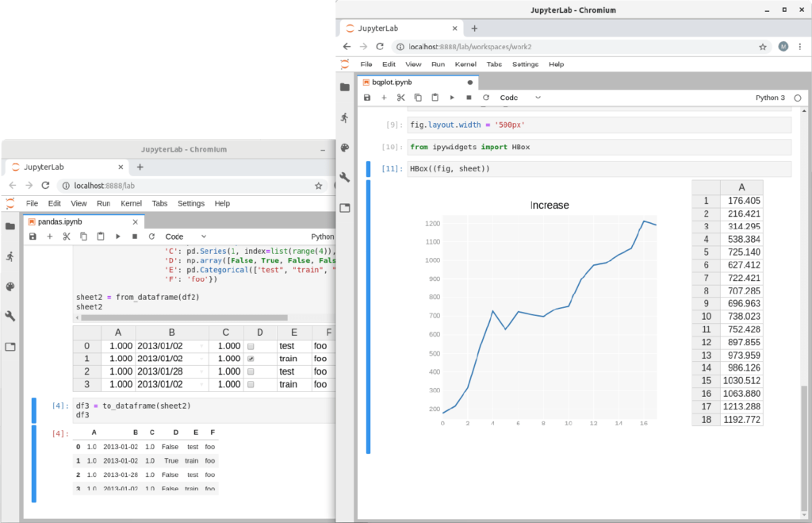Screen dimensions: 812x523
Task: Open a new Chromium tab in right window
Action: [x=474, y=28]
